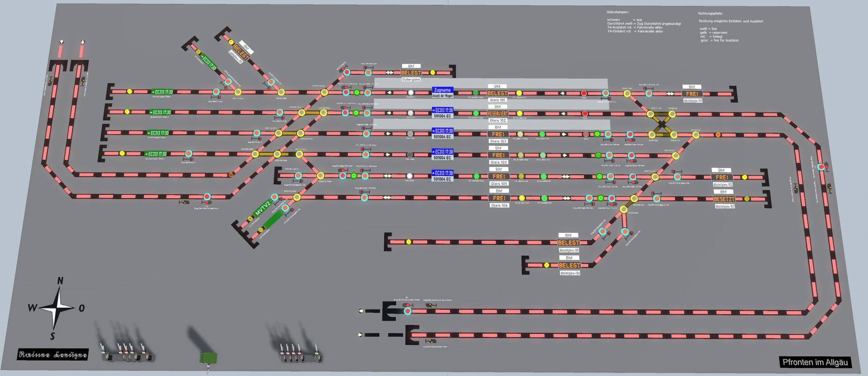Click the yellow lamp left of Abstellgleis-104 BELEGT
The image size is (868, 376).
547,265
